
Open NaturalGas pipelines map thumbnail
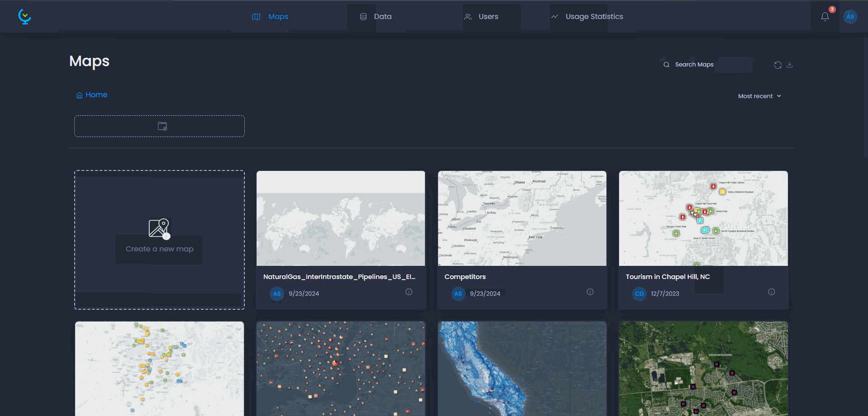pos(341,218)
